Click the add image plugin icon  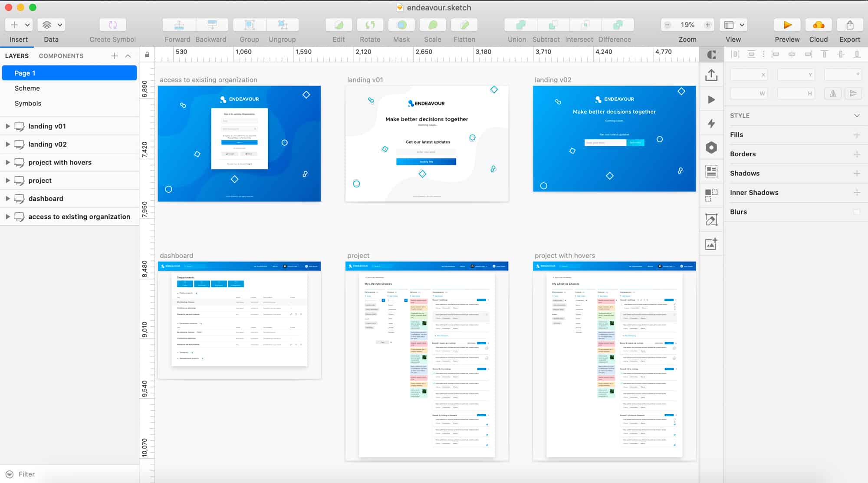click(711, 244)
